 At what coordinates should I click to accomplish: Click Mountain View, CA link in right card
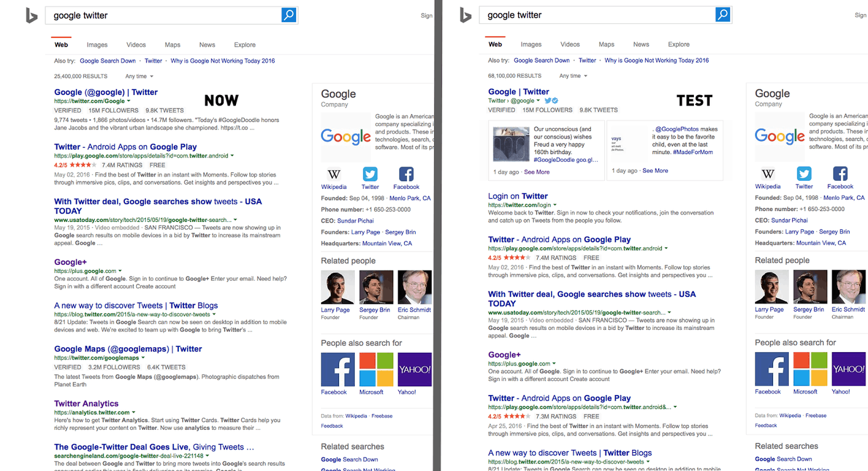(821, 243)
